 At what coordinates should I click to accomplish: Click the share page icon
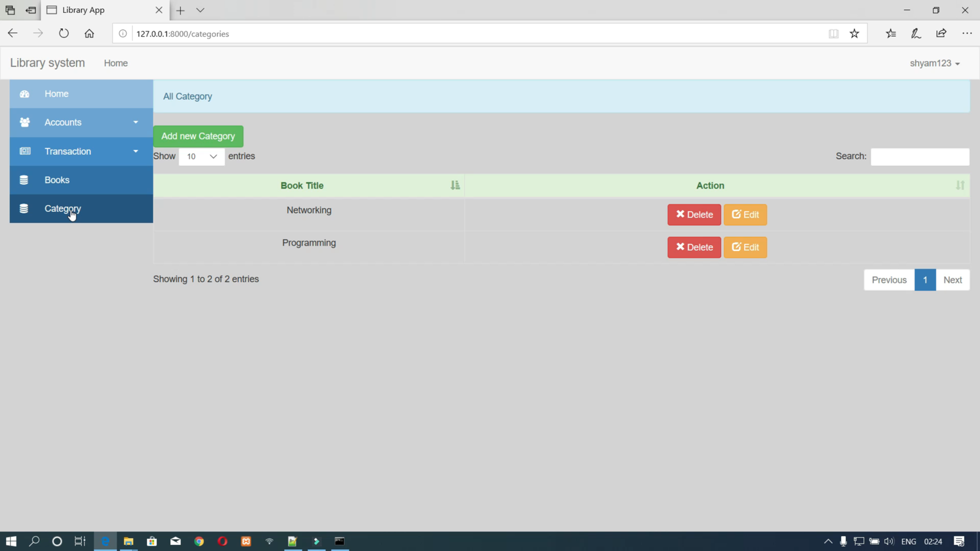click(941, 34)
